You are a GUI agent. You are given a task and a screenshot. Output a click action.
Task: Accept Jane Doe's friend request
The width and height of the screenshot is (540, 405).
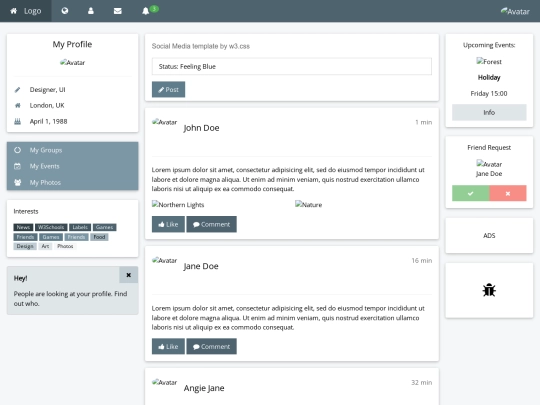[x=470, y=193]
